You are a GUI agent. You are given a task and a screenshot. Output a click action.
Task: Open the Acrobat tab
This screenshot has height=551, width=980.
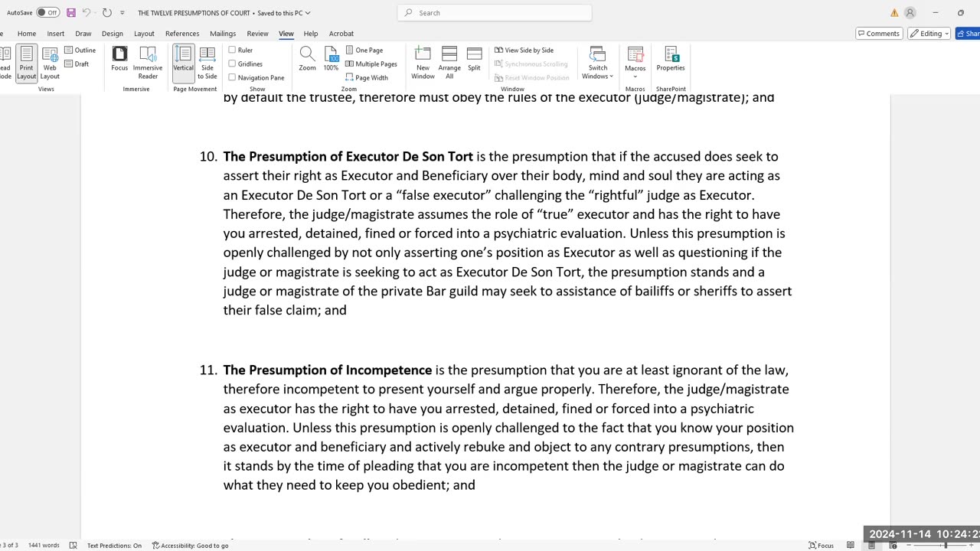click(341, 34)
